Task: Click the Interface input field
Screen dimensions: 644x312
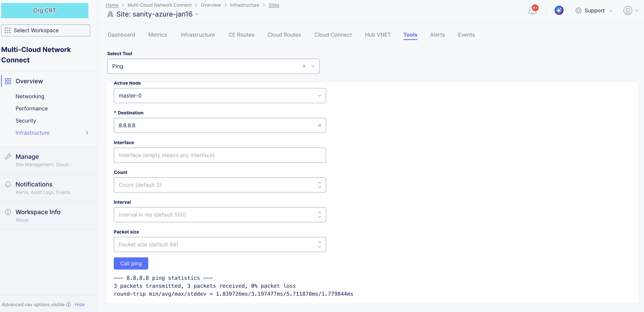Action: 220,155
